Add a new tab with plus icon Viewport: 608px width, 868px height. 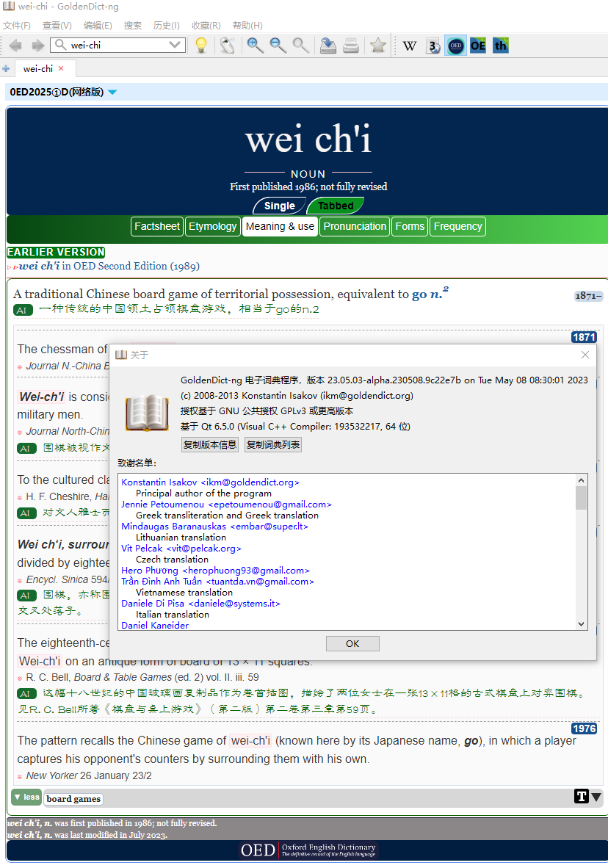pos(6,69)
